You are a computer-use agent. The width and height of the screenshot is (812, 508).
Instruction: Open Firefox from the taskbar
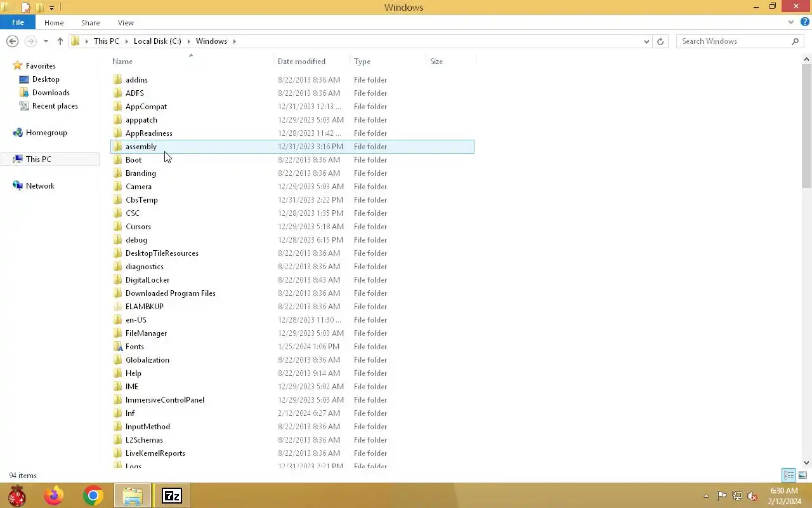(54, 495)
